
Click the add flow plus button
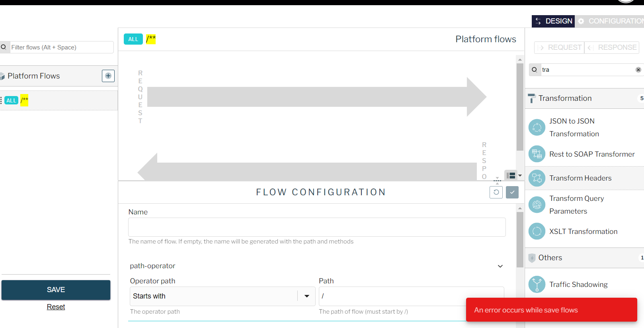(x=108, y=76)
